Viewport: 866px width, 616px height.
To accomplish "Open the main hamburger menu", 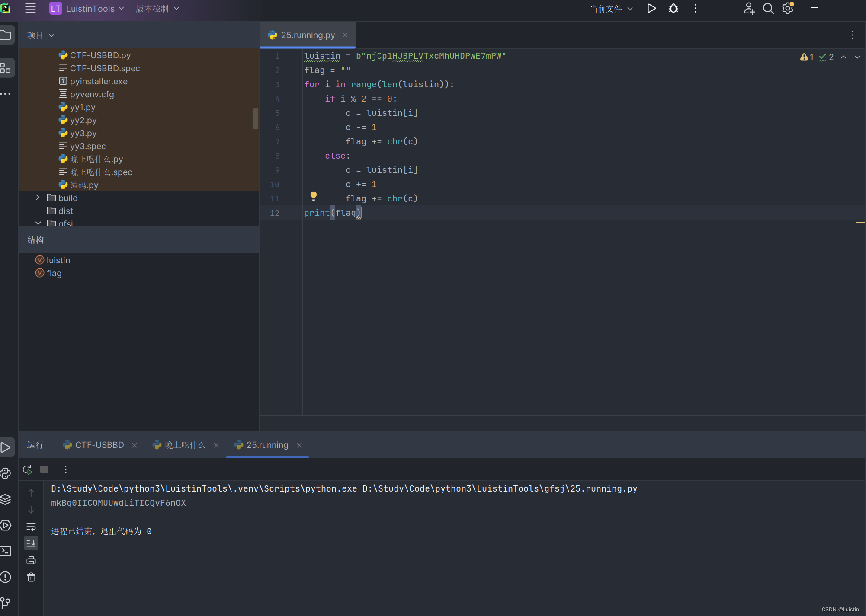I will pyautogui.click(x=30, y=8).
